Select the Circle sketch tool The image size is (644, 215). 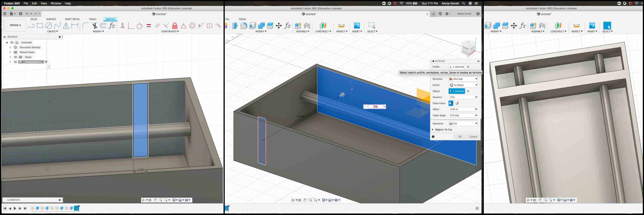pyautogui.click(x=49, y=25)
